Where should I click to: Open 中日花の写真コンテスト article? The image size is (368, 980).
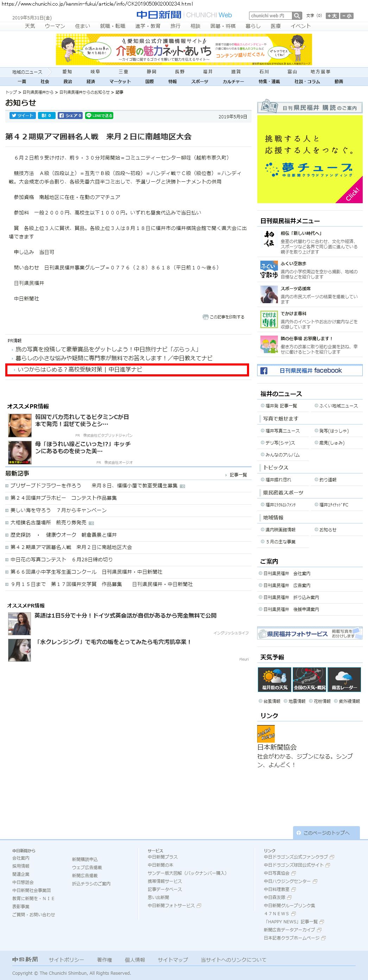click(x=62, y=559)
